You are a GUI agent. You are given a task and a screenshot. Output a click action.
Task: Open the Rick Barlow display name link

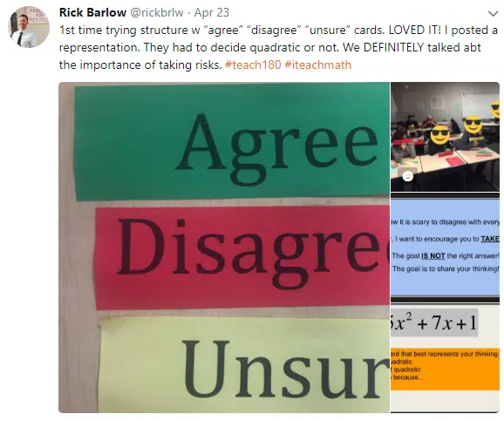[92, 12]
